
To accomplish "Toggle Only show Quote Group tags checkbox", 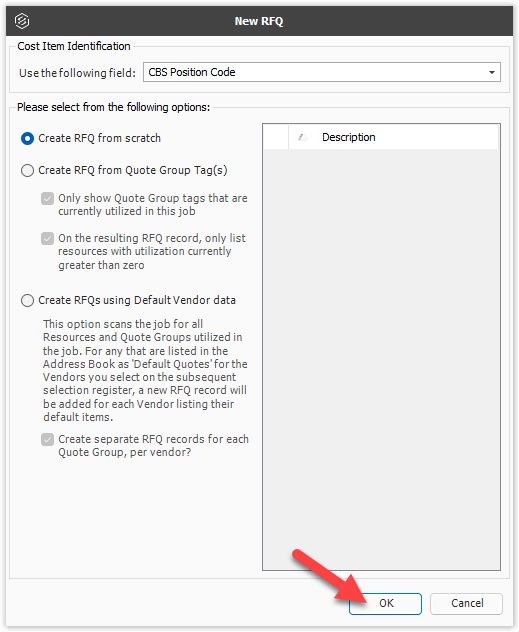I will tap(47, 198).
